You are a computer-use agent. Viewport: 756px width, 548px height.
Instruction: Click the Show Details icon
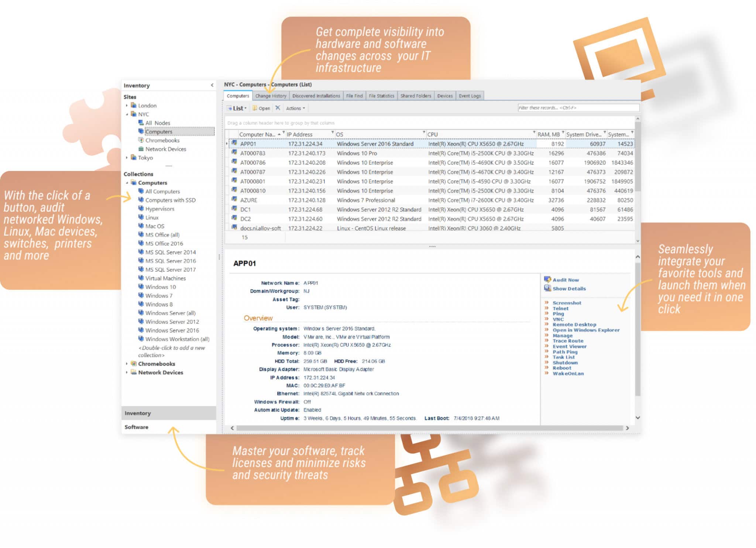(x=547, y=288)
